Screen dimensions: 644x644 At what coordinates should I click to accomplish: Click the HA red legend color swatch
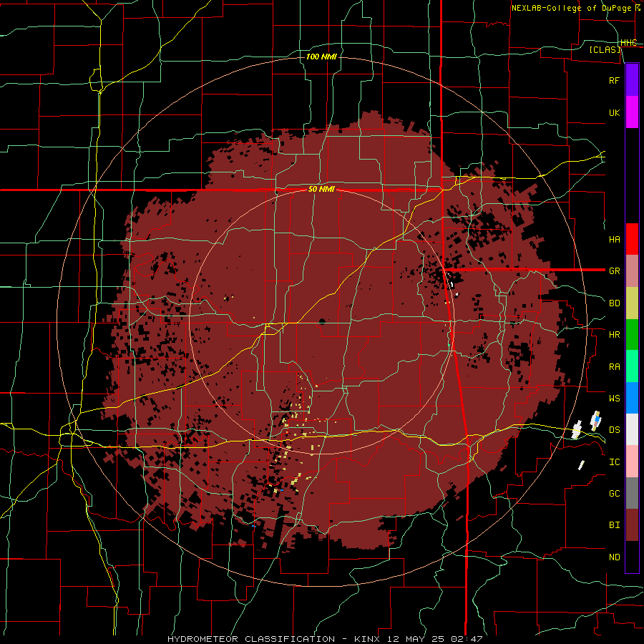[x=632, y=239]
